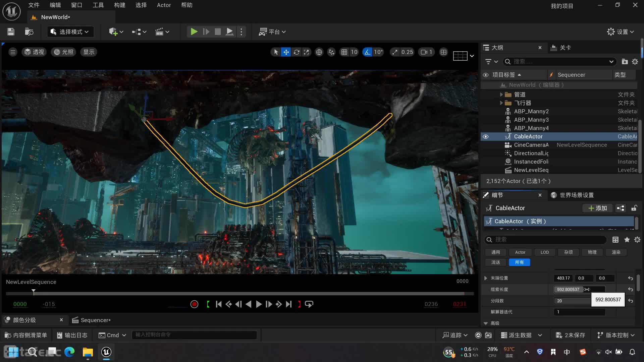Select the 物理 filter category in details
This screenshot has height=362, width=644.
(x=592, y=252)
